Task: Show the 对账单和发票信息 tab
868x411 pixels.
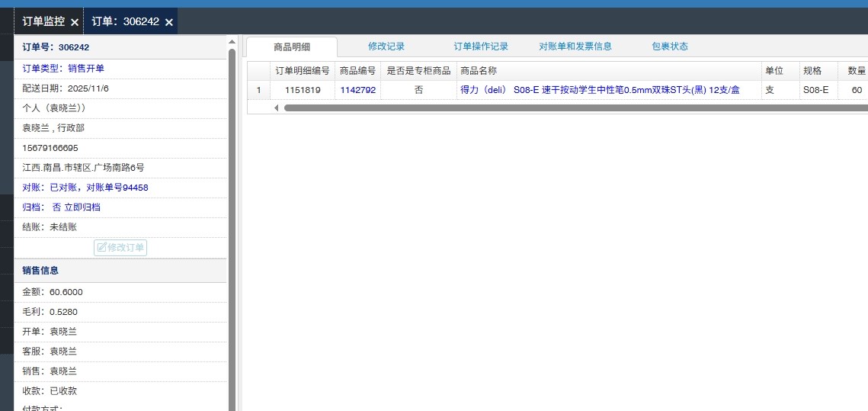Action: tap(575, 47)
